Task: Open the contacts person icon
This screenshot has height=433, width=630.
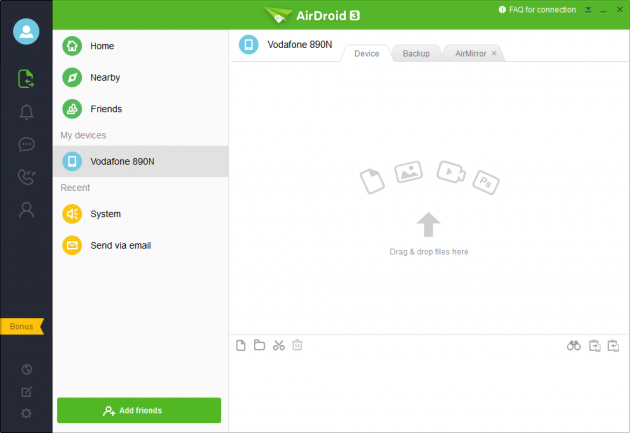Action: pos(27,210)
